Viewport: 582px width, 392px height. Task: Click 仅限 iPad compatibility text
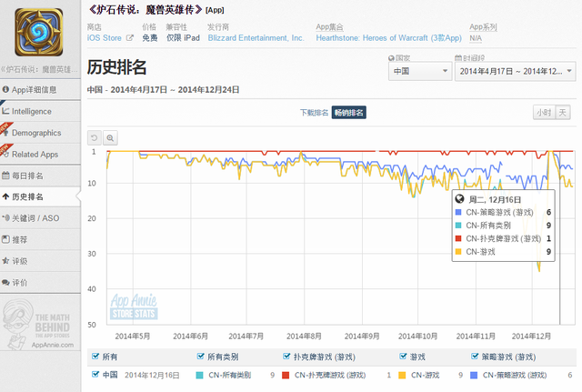(x=183, y=38)
